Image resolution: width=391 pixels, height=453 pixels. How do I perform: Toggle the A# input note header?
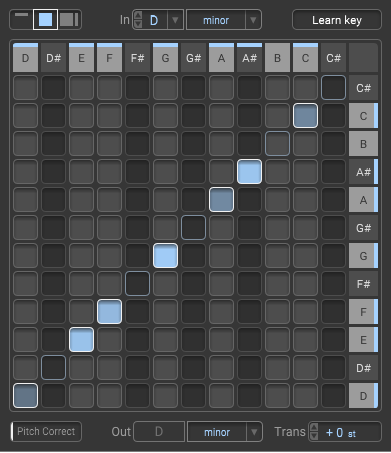[249, 58]
